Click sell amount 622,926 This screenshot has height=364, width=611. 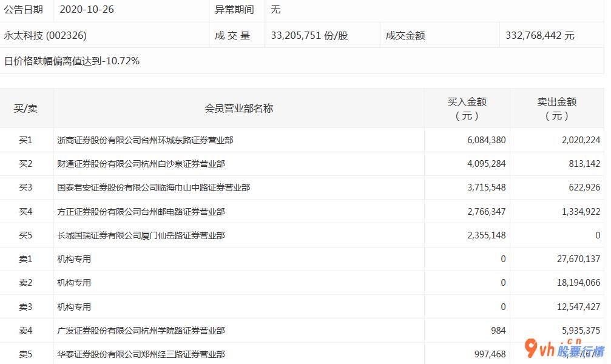tap(584, 188)
